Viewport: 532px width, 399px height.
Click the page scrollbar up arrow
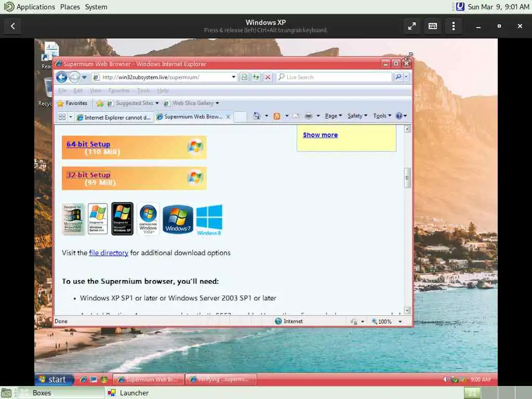(x=407, y=129)
